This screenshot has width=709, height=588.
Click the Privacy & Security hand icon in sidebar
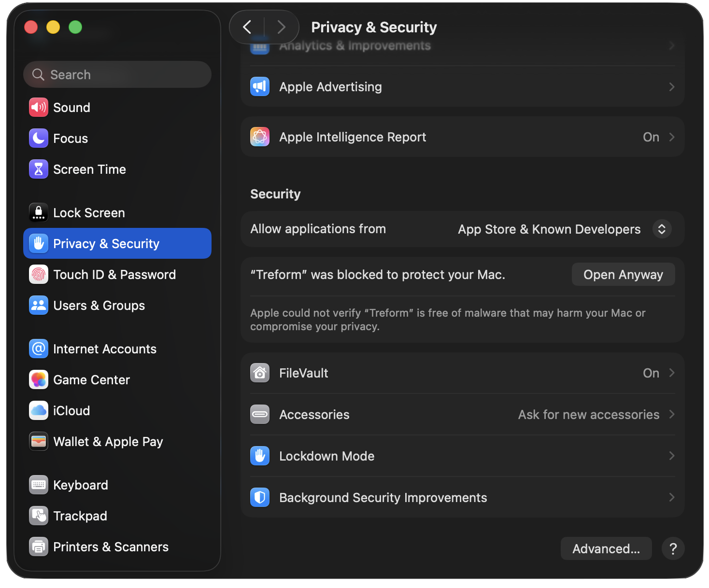(39, 243)
